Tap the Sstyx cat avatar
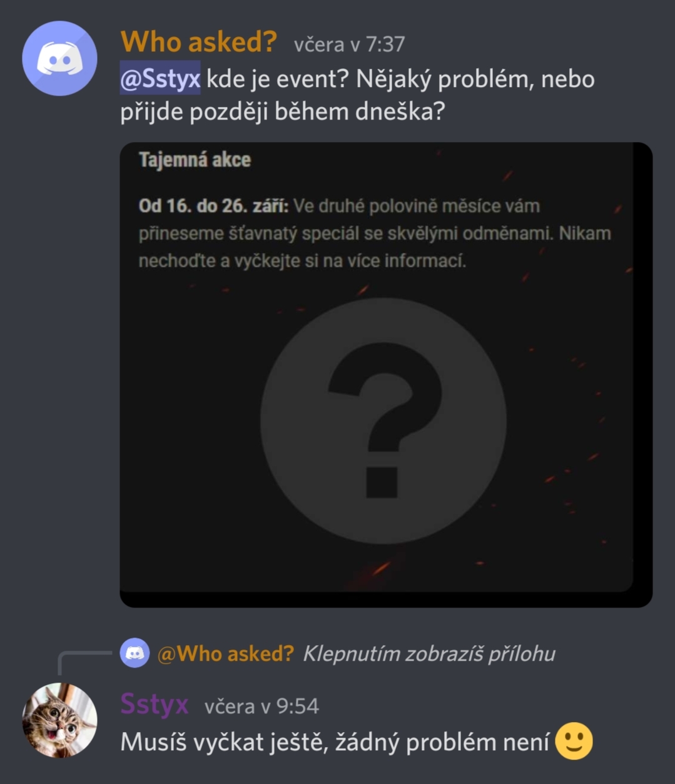The image size is (675, 784). point(59,720)
